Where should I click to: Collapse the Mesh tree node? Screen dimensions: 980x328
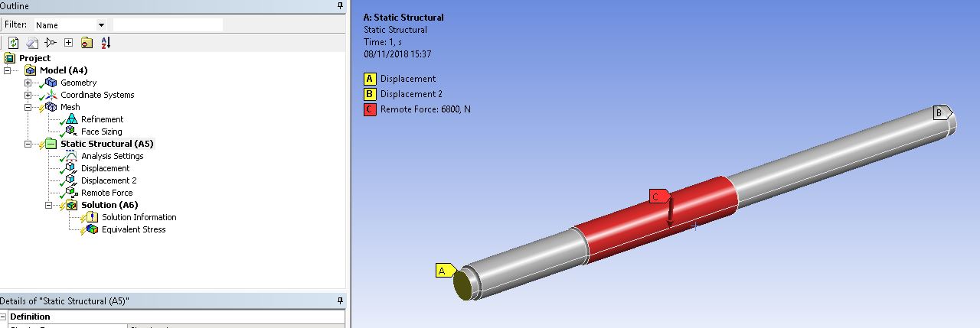[28, 107]
